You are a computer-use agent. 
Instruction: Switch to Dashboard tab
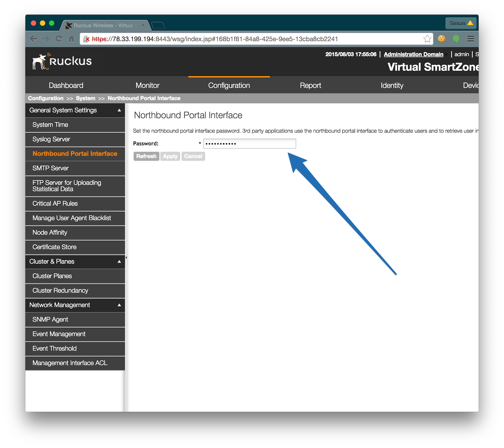[x=66, y=85]
